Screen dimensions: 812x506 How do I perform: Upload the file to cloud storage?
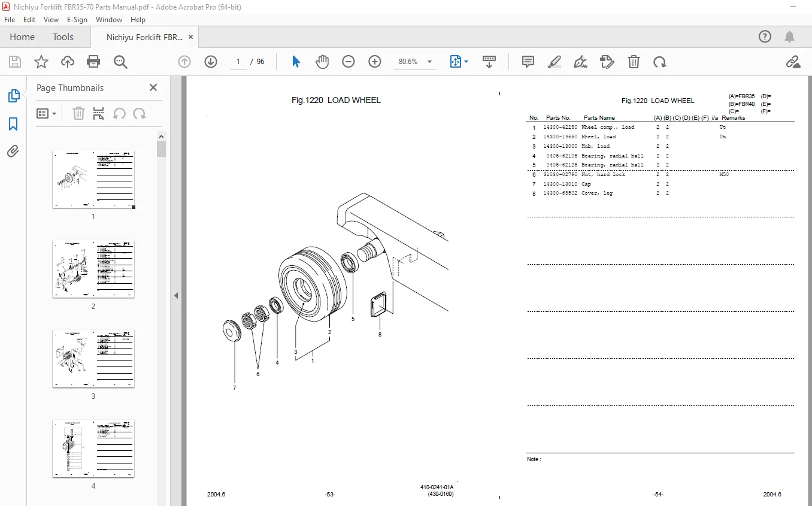pyautogui.click(x=68, y=62)
